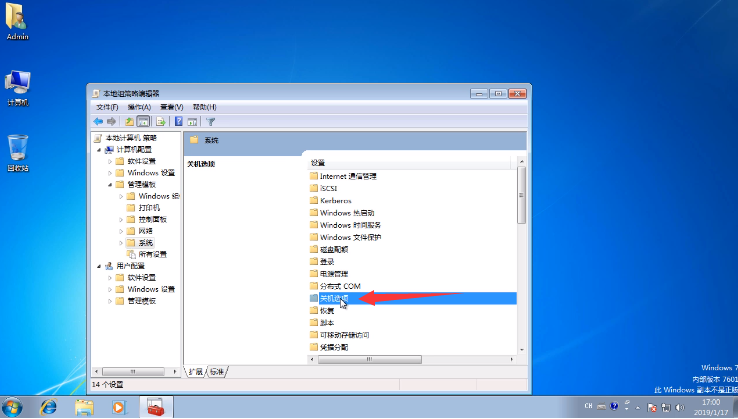This screenshot has height=419, width=738.
Task: Click tree pane horizontal scrollbar right arrow
Action: click(x=175, y=371)
